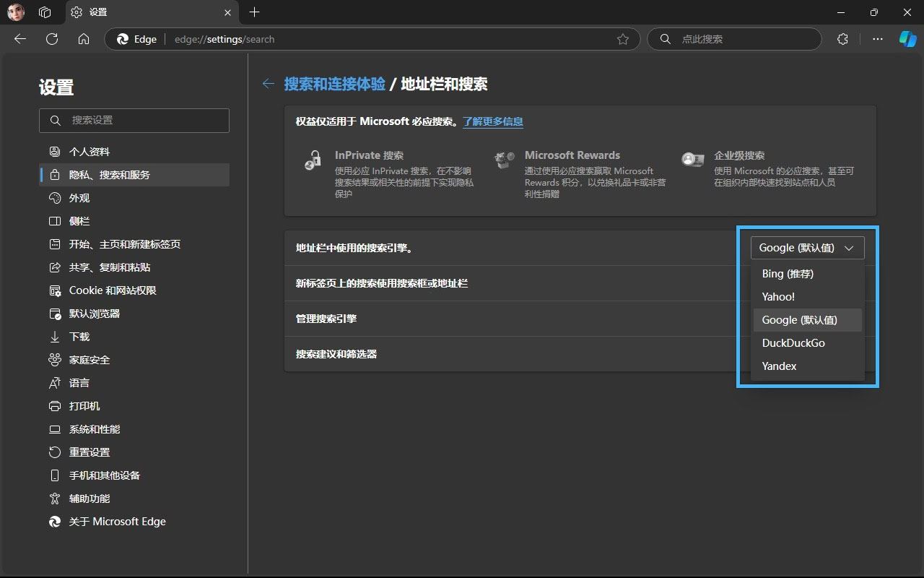Select Google (默认值) option in list
924x578 pixels.
pos(807,320)
